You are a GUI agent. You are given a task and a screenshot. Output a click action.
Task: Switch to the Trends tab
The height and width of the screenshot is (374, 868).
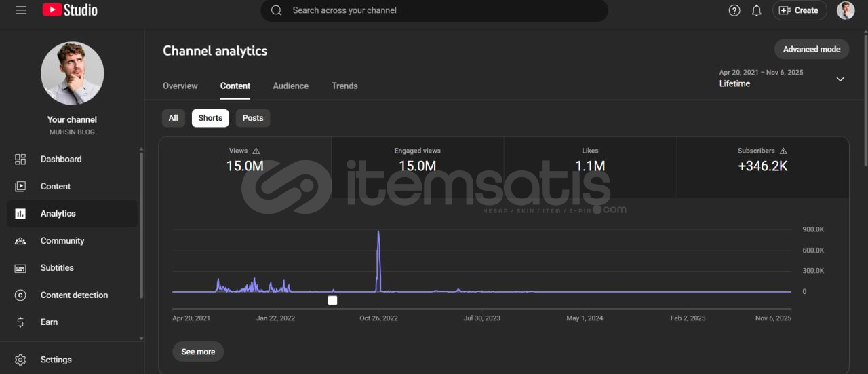click(x=344, y=86)
